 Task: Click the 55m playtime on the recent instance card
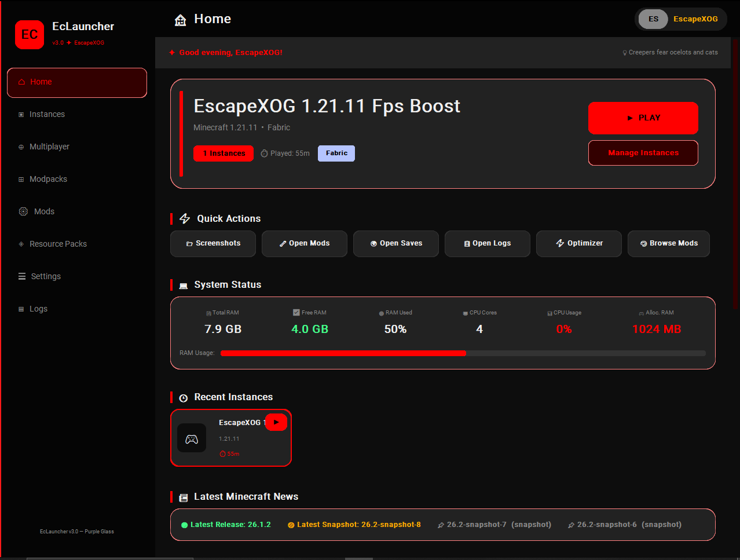pos(229,454)
